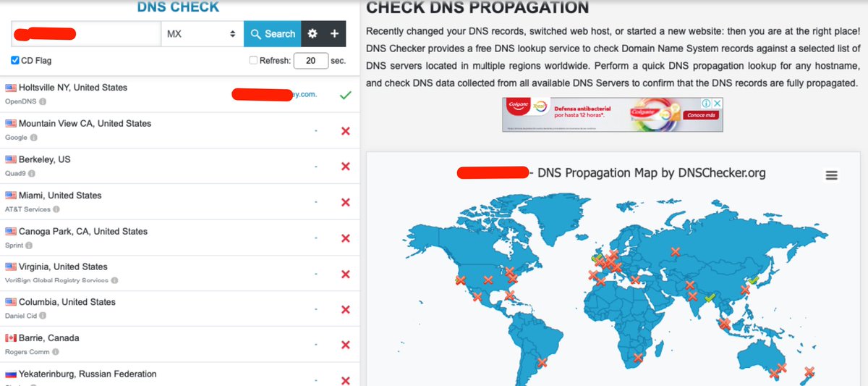Click the Search button
This screenshot has height=386, width=868.
click(273, 34)
